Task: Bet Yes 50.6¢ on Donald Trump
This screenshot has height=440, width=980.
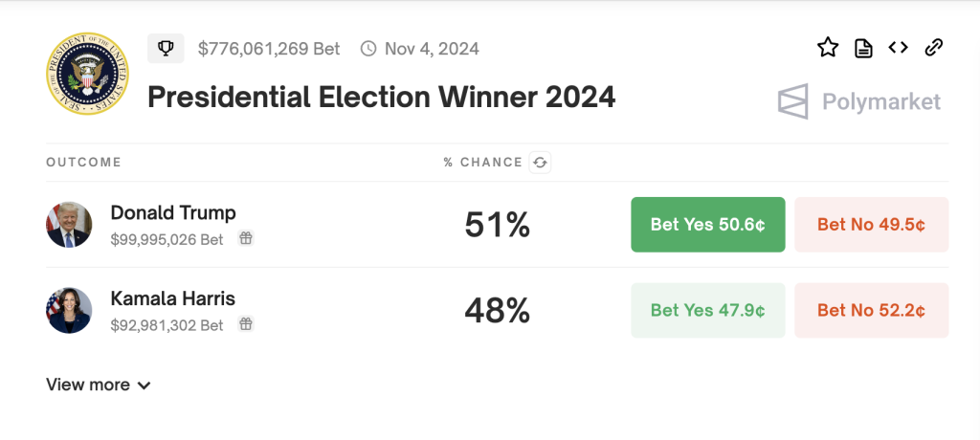Action: (707, 225)
